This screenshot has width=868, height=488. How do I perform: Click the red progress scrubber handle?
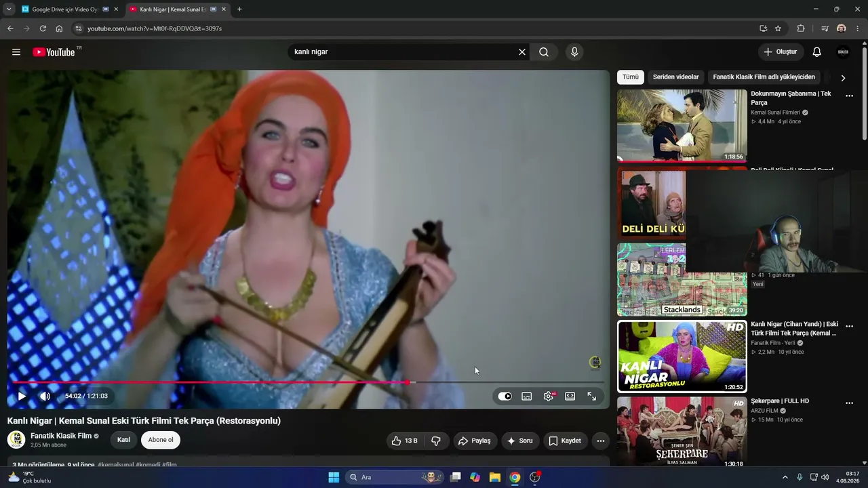coord(408,382)
